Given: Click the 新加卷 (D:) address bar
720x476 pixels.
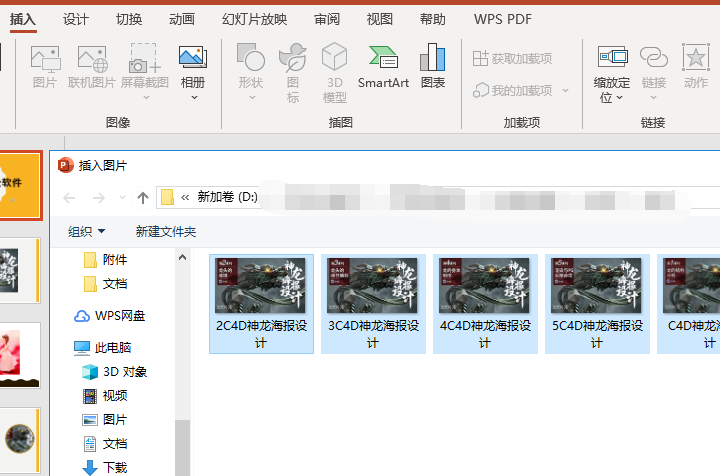Looking at the screenshot, I should (227, 197).
